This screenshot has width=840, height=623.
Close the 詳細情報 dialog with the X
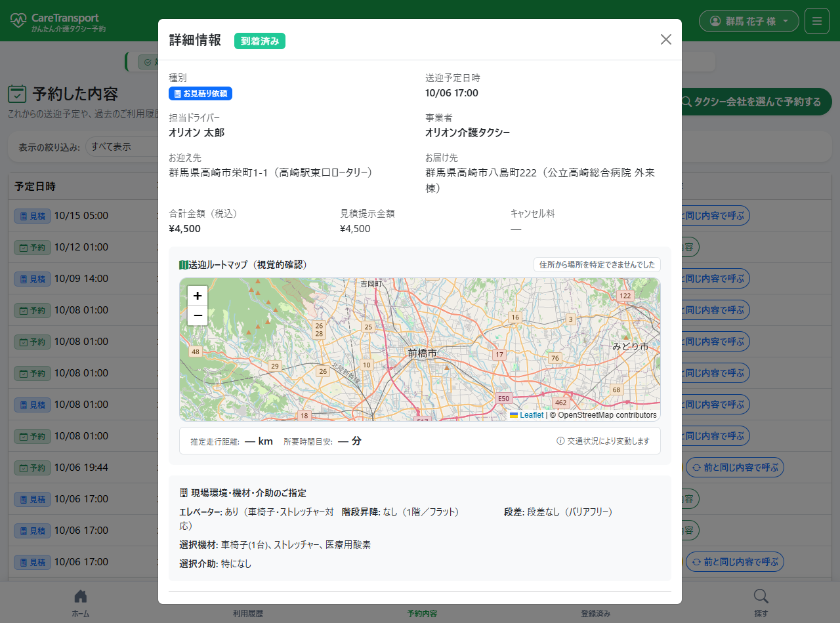[666, 39]
